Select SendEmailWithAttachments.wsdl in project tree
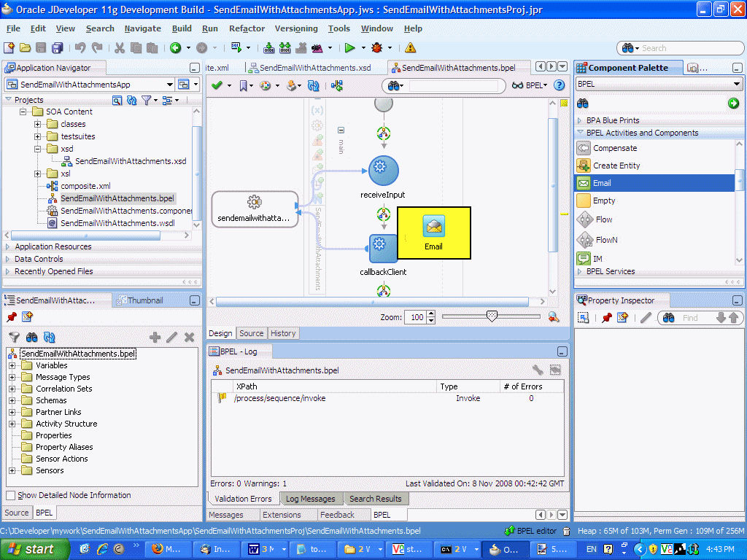The image size is (747, 560). point(117,223)
